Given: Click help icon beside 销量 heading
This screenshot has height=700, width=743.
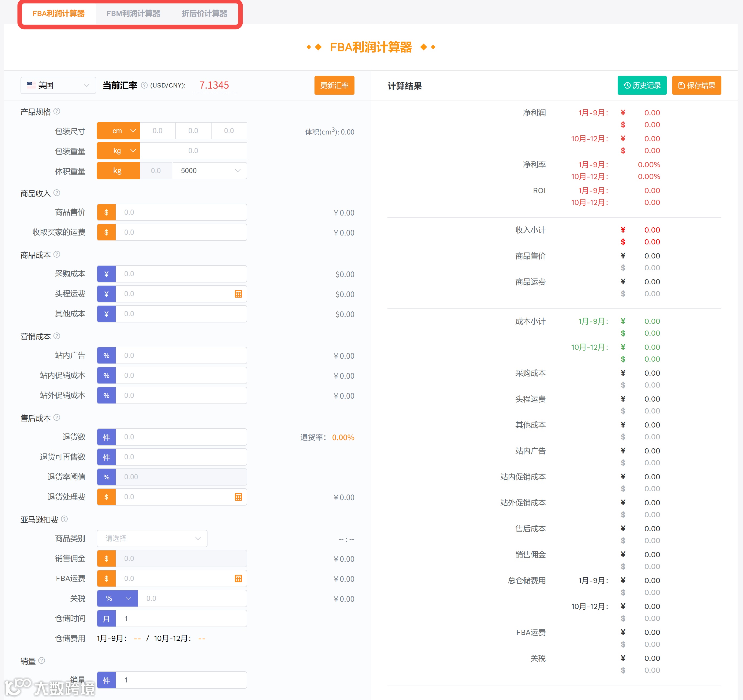Looking at the screenshot, I should click(x=42, y=660).
